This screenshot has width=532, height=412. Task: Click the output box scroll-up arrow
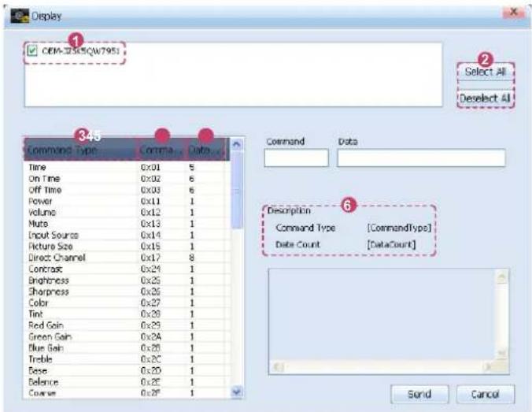(502, 277)
